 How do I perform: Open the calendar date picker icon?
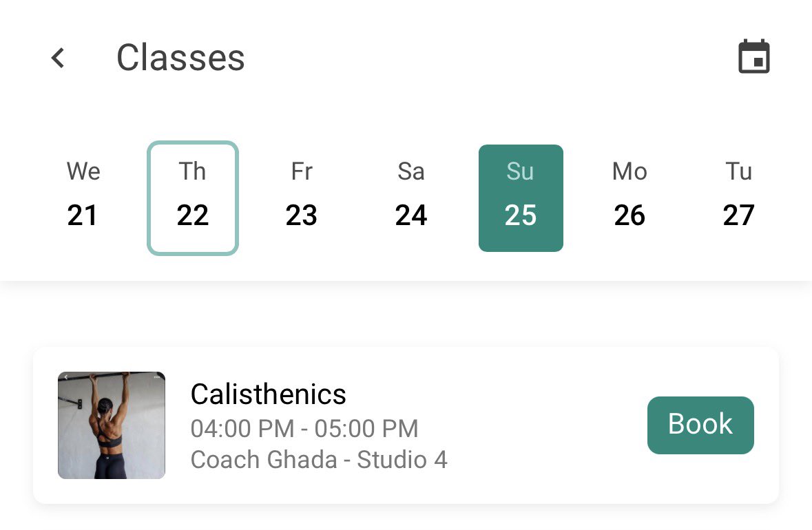pos(753,56)
